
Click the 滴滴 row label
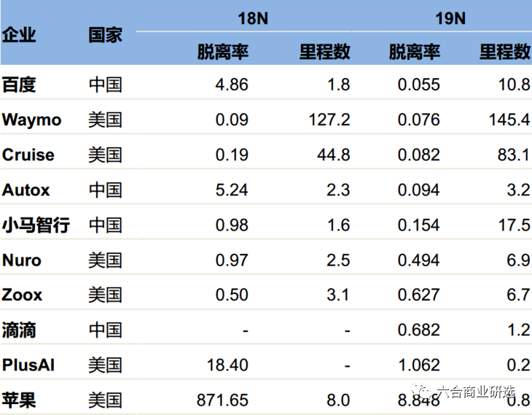click(x=19, y=330)
